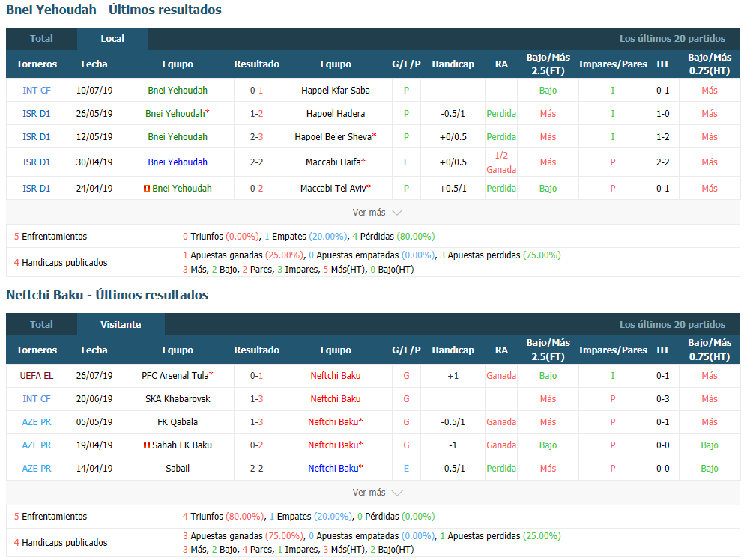This screenshot has width=750, height=560.
Task: Click result 1-3 for SKA Khabarovsk match
Action: click(x=256, y=399)
